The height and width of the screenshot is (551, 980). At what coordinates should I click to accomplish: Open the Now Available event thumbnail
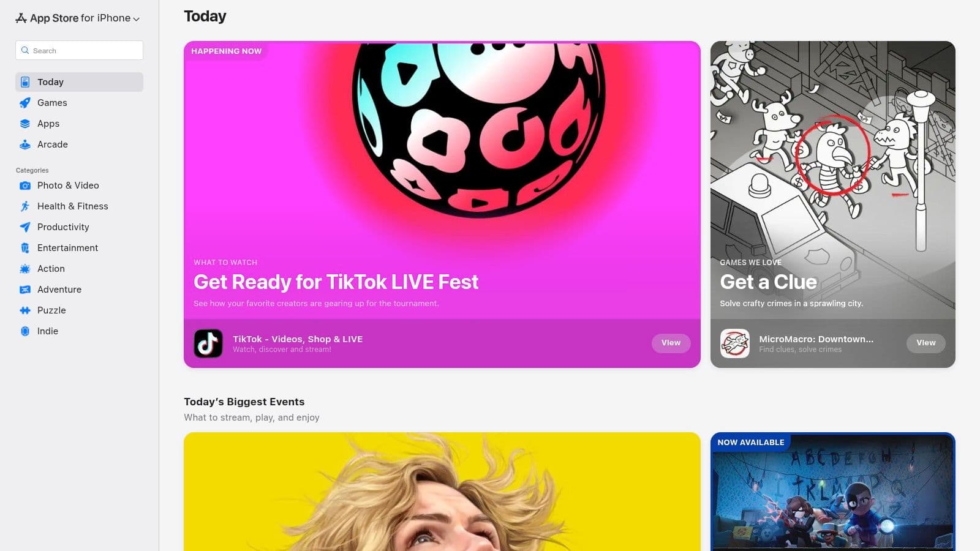(x=833, y=492)
